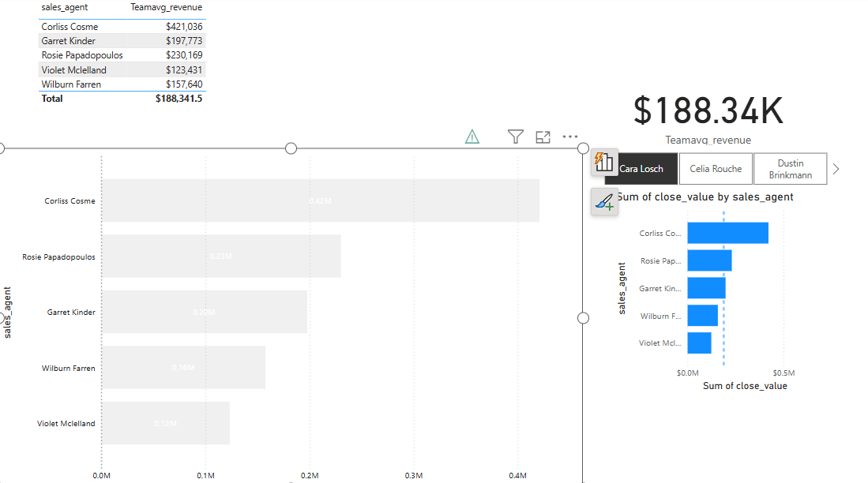
Task: Click the $421,036 table cell
Action: 184,27
